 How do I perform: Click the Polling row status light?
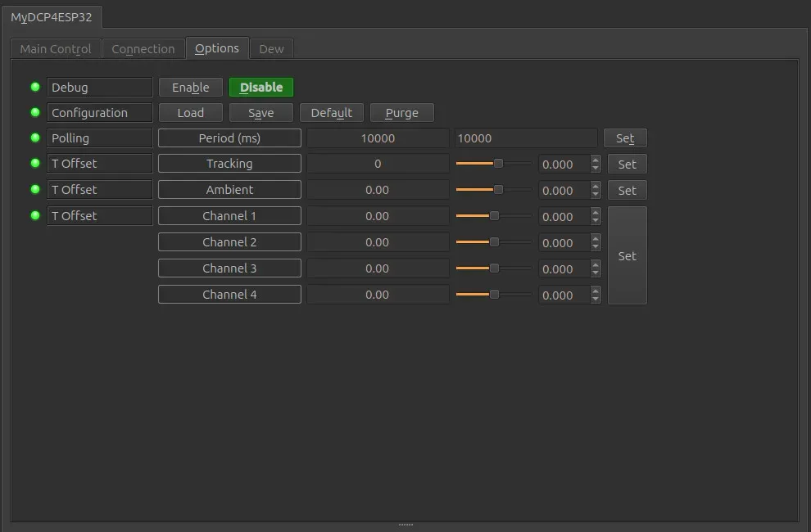coord(35,138)
